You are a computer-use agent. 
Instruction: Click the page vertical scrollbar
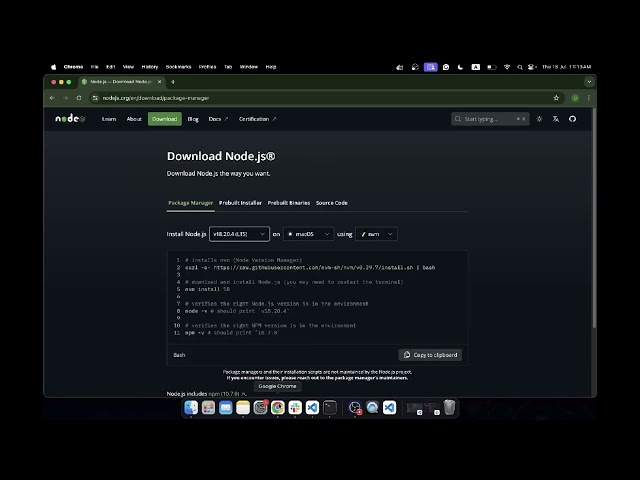(x=594, y=218)
